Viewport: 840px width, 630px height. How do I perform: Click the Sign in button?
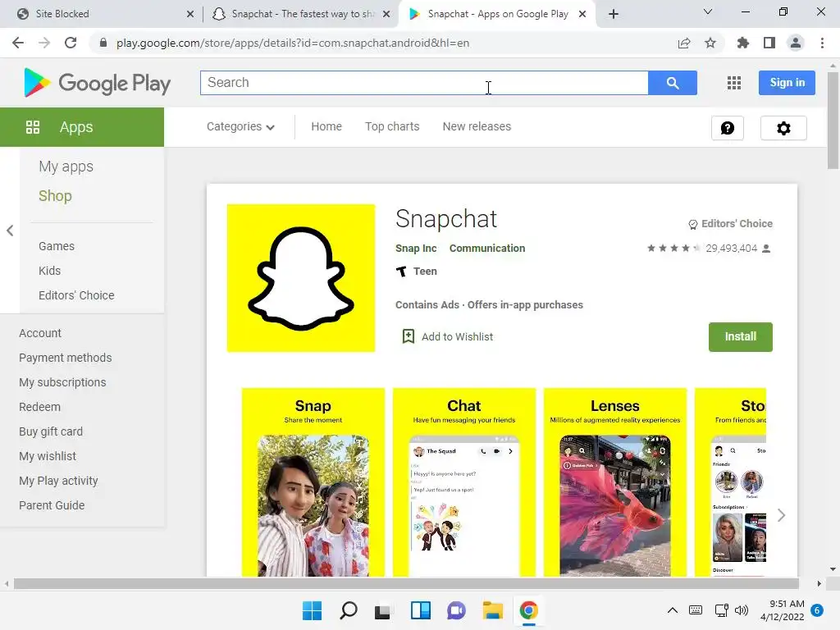787,83
